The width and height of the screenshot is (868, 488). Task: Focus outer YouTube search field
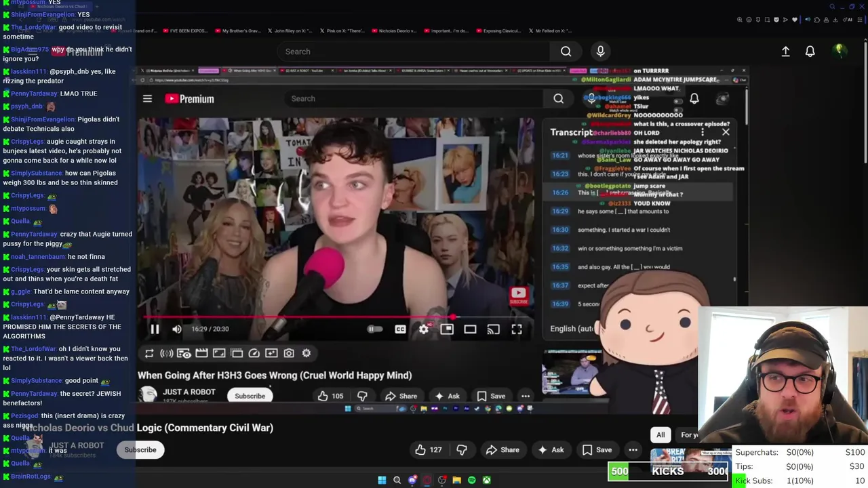tap(414, 52)
